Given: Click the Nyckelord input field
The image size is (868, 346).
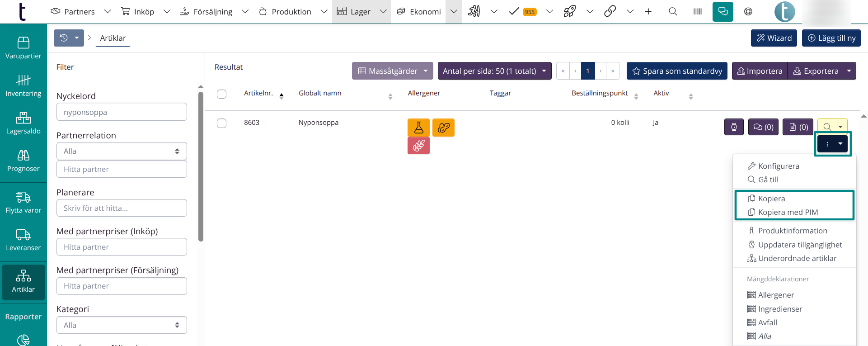Looking at the screenshot, I should 122,112.
